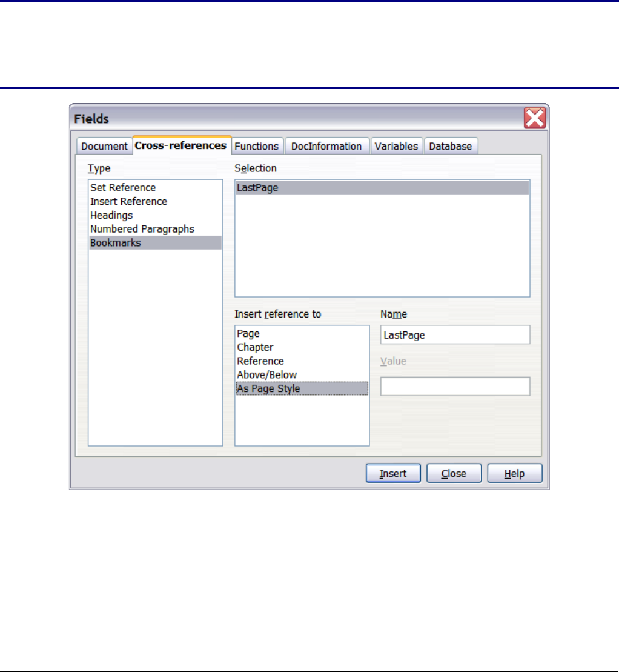Image resolution: width=619 pixels, height=672 pixels.
Task: Open Help for the Fields dialog
Action: coord(515,474)
